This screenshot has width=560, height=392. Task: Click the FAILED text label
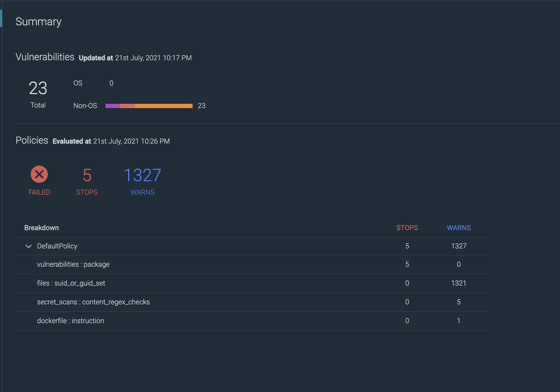[39, 192]
